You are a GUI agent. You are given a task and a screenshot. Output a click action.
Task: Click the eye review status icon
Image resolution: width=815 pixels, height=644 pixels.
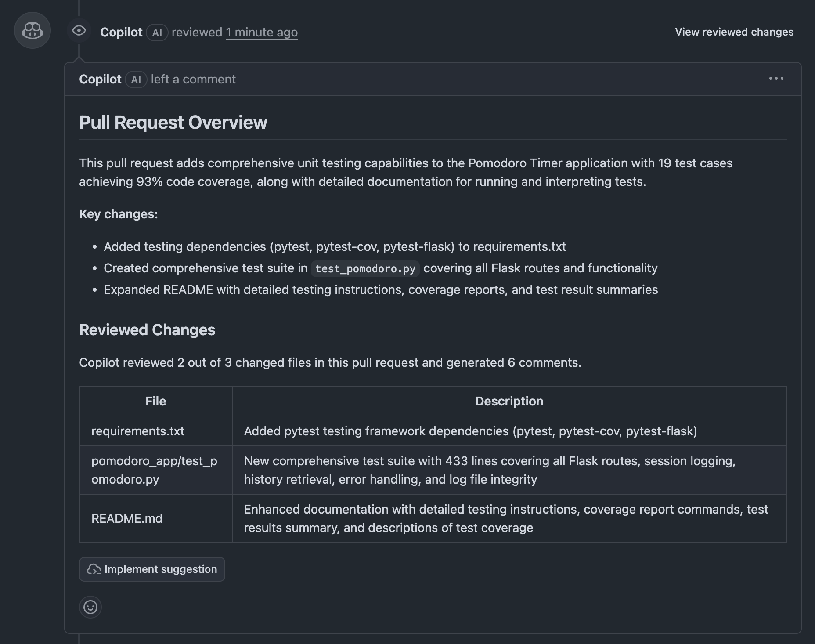click(x=79, y=30)
